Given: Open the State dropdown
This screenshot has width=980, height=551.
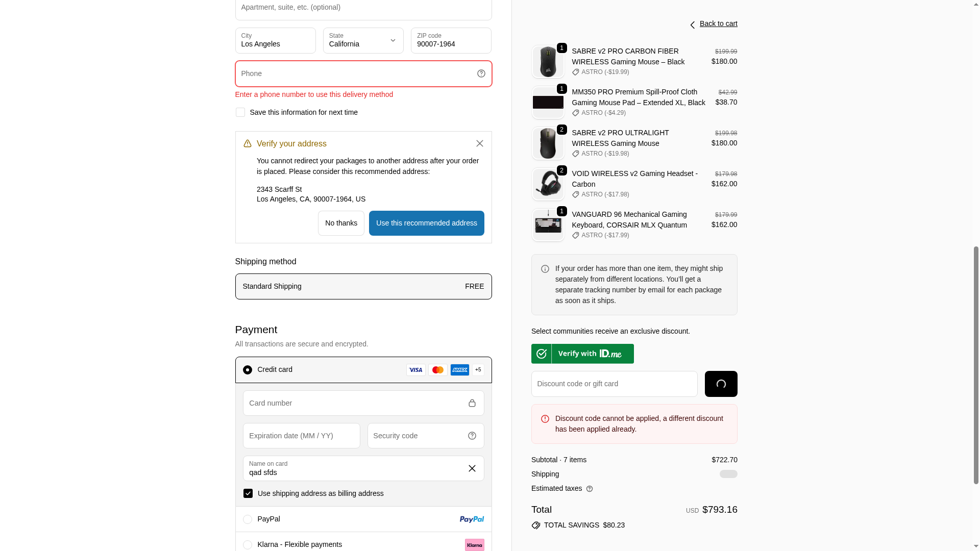Looking at the screenshot, I should click(x=363, y=41).
